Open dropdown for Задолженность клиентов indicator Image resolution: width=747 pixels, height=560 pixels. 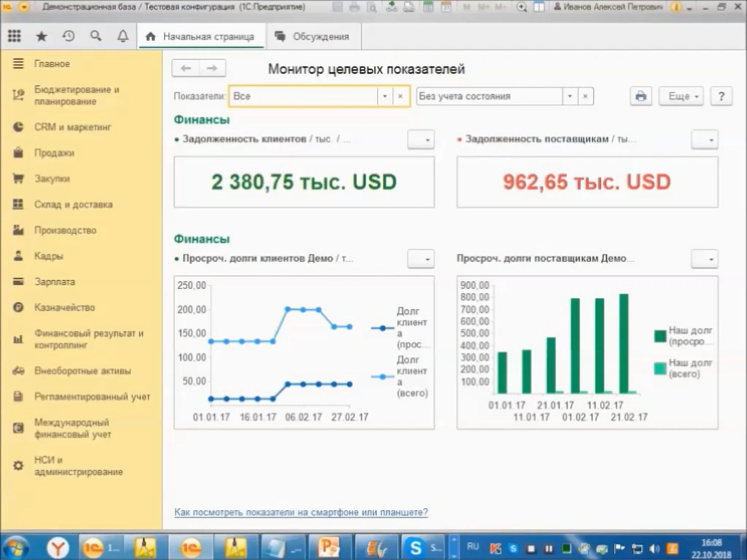click(x=421, y=139)
